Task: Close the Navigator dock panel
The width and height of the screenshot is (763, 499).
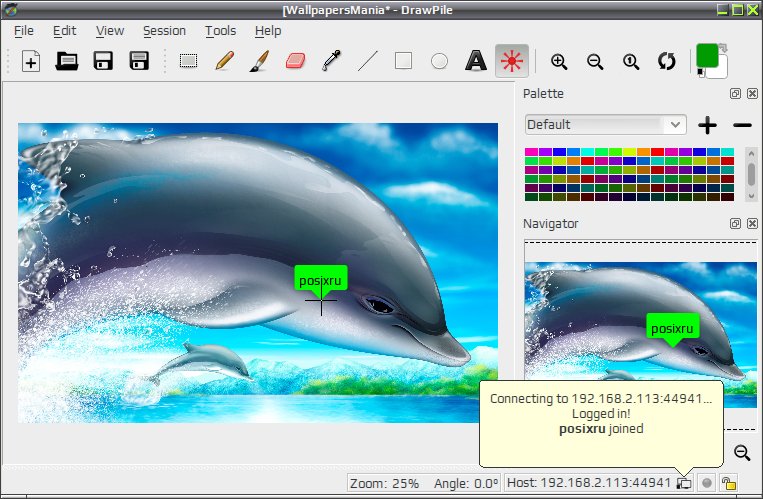Action: pyautogui.click(x=752, y=223)
